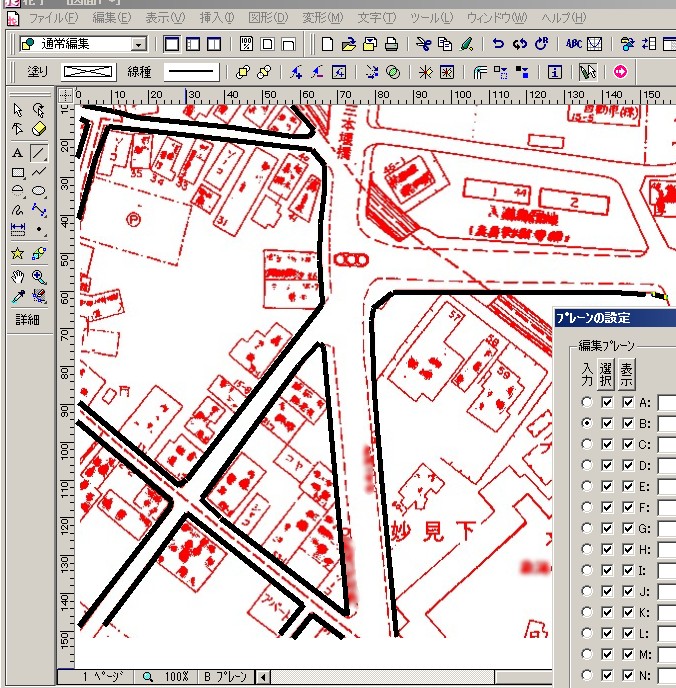Select the Zoom magnifier tool
The image size is (676, 688).
pyautogui.click(x=39, y=277)
